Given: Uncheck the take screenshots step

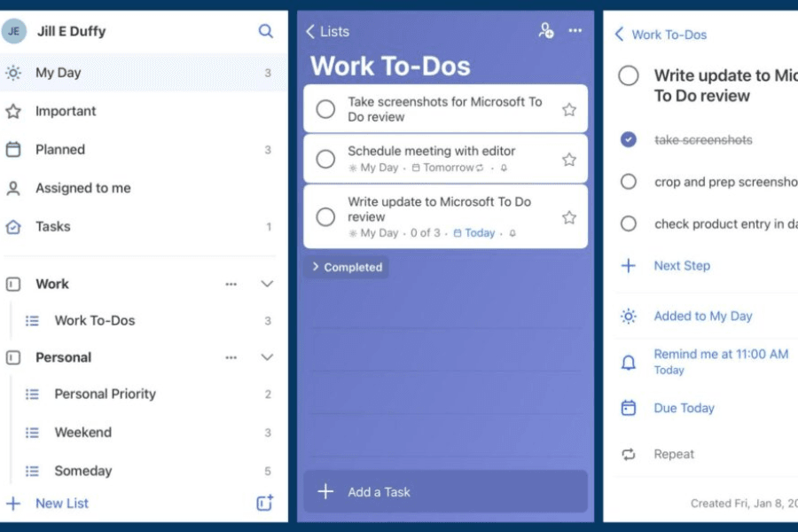Looking at the screenshot, I should point(629,140).
